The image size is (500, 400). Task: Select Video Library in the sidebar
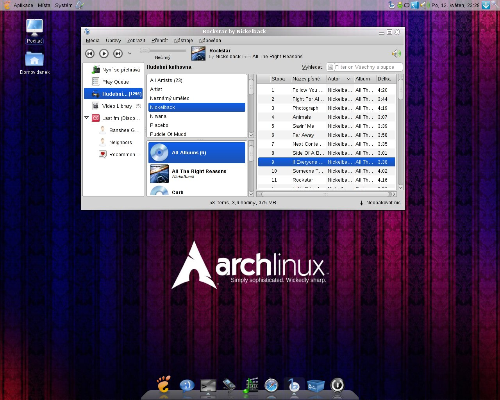(113, 106)
